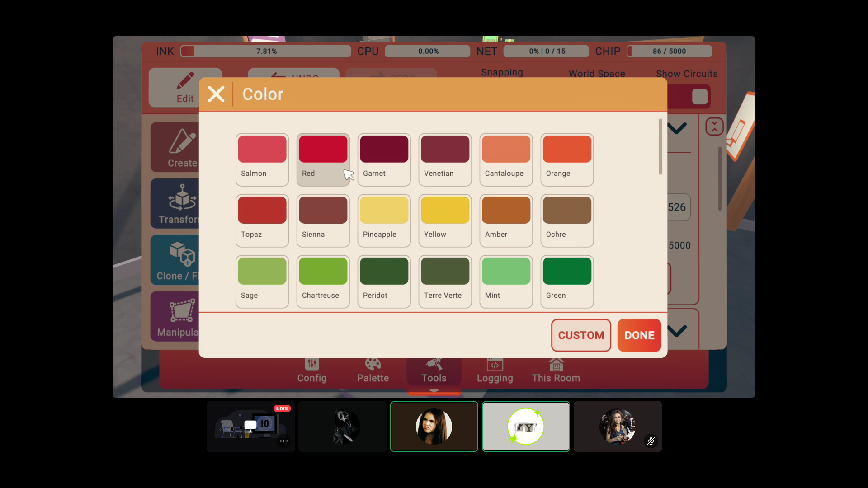The height and width of the screenshot is (488, 868).
Task: Click the muted microphone icon on thumbnail
Action: point(651,441)
